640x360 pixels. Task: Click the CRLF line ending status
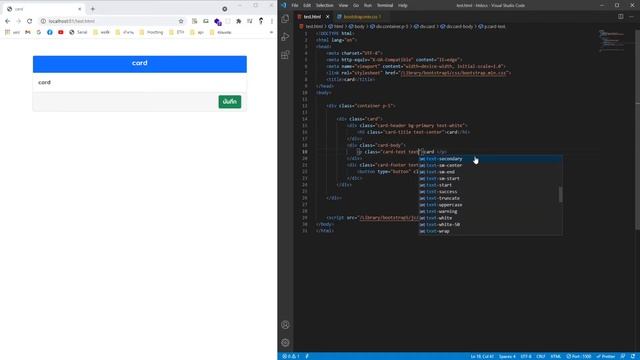pyautogui.click(x=541, y=356)
